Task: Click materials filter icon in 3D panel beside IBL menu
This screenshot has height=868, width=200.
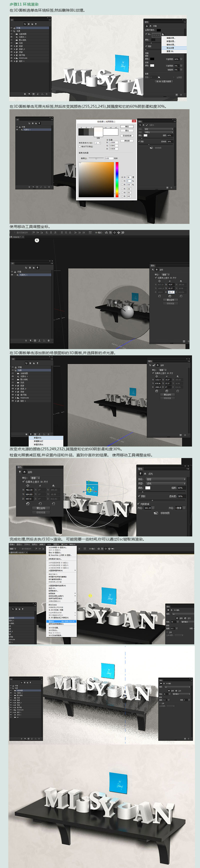Action: [x=32, y=24]
